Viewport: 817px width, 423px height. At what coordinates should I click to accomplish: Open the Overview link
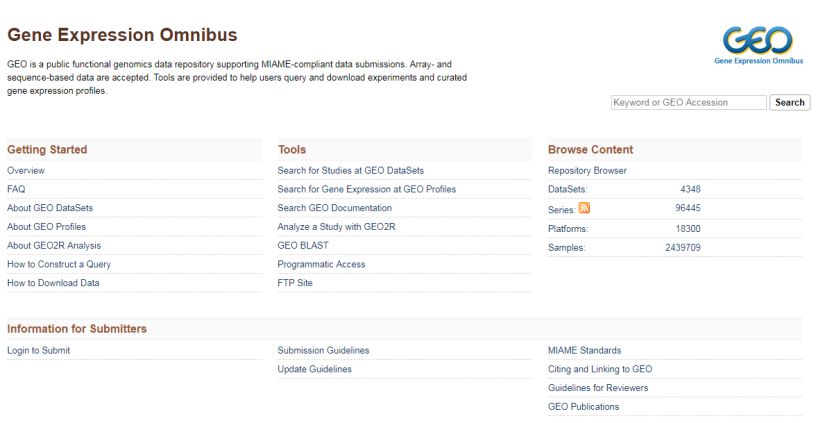coord(26,171)
